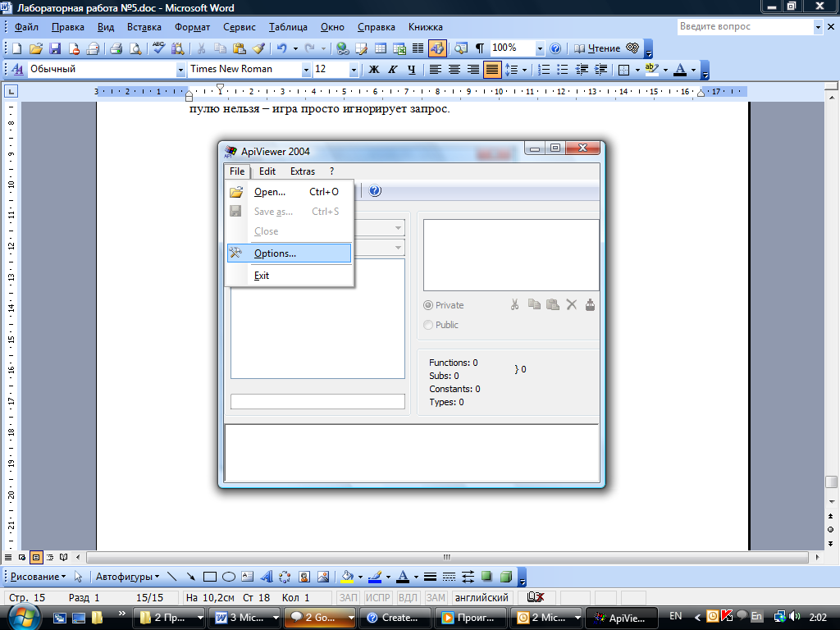Toggle the paragraph marks (¶) button
840x630 pixels.
pos(480,48)
